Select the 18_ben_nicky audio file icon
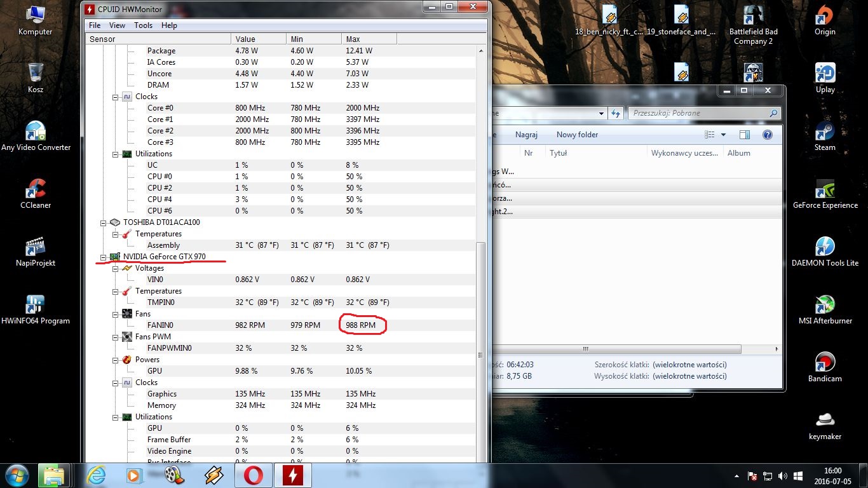The image size is (868, 488). (x=609, y=21)
